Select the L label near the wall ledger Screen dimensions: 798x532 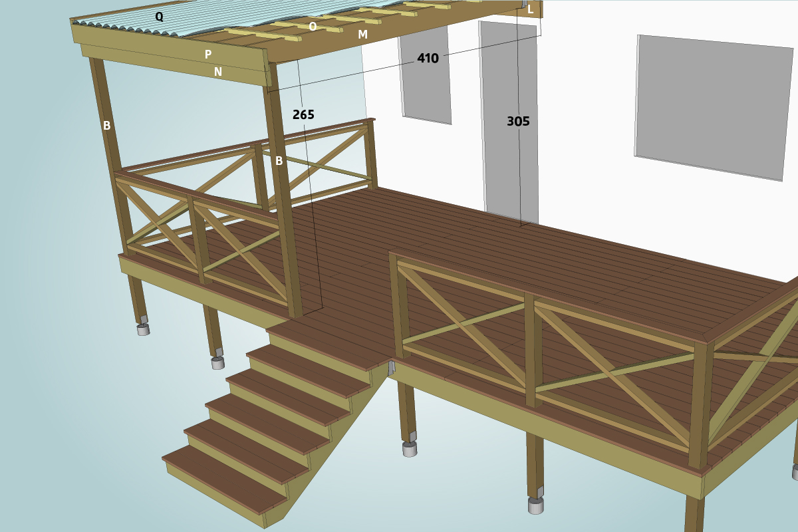530,9
